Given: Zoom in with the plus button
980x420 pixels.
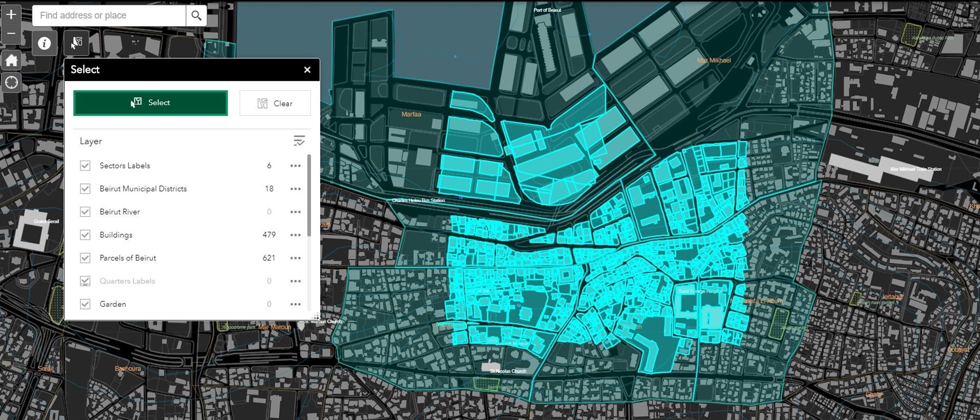Looking at the screenshot, I should 11,14.
